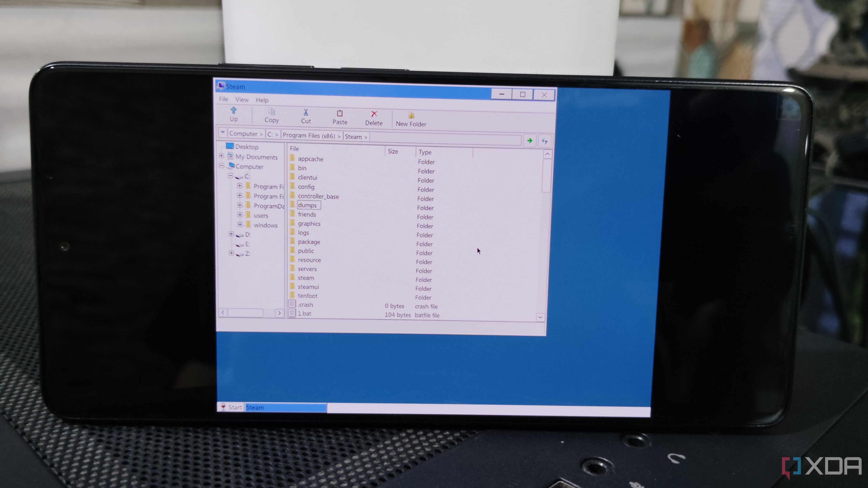The width and height of the screenshot is (868, 488).
Task: Click the Delete toolbar icon
Action: [x=373, y=118]
